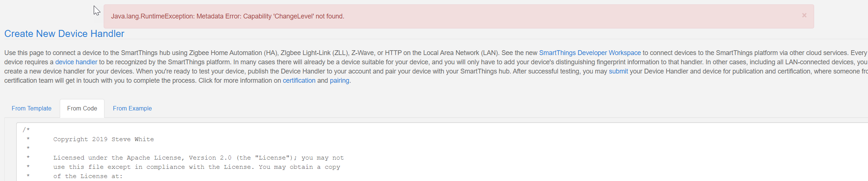Open the SmartThings Developer Workspace link
This screenshot has width=868, height=181.
click(590, 53)
